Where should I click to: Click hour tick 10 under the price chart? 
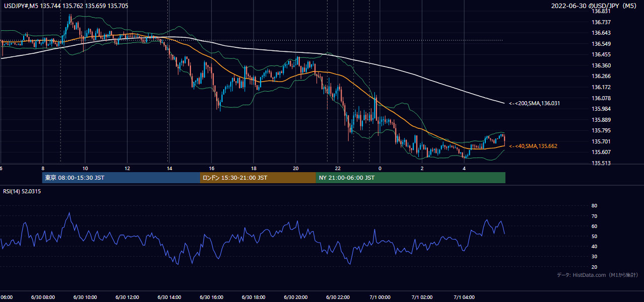point(85,168)
